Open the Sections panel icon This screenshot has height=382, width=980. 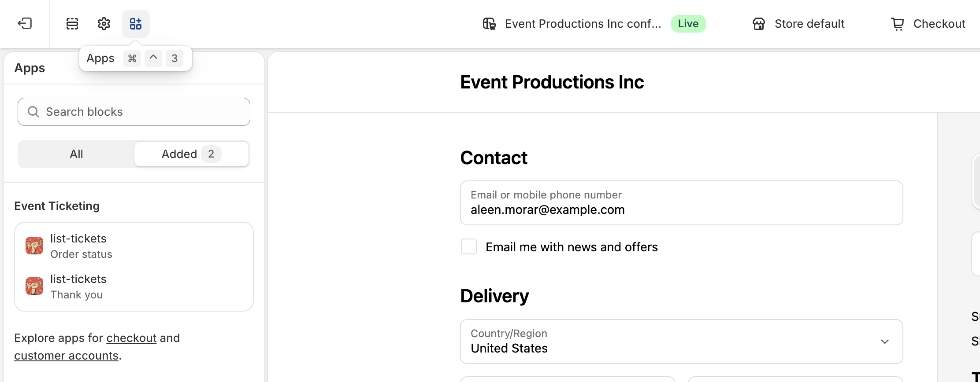pos(72,24)
